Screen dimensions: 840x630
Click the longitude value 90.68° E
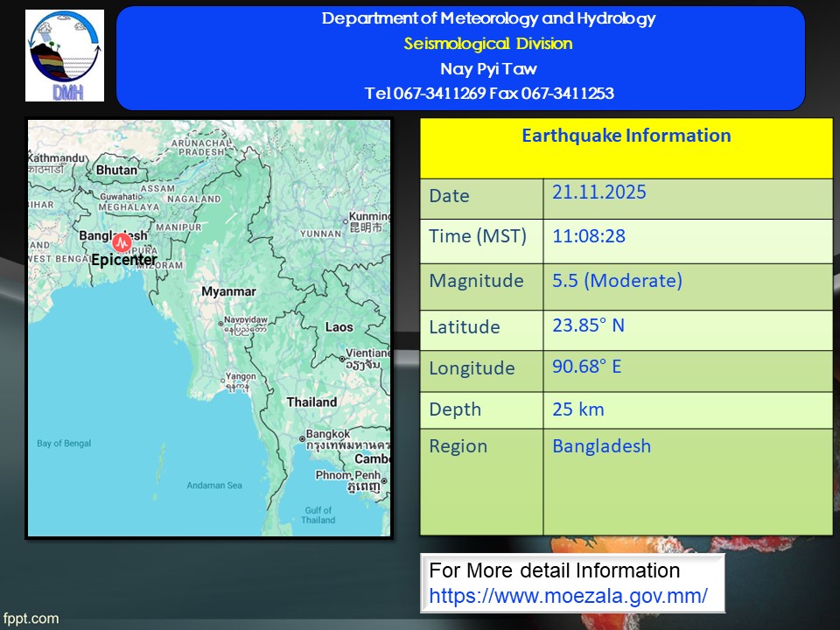tap(586, 366)
